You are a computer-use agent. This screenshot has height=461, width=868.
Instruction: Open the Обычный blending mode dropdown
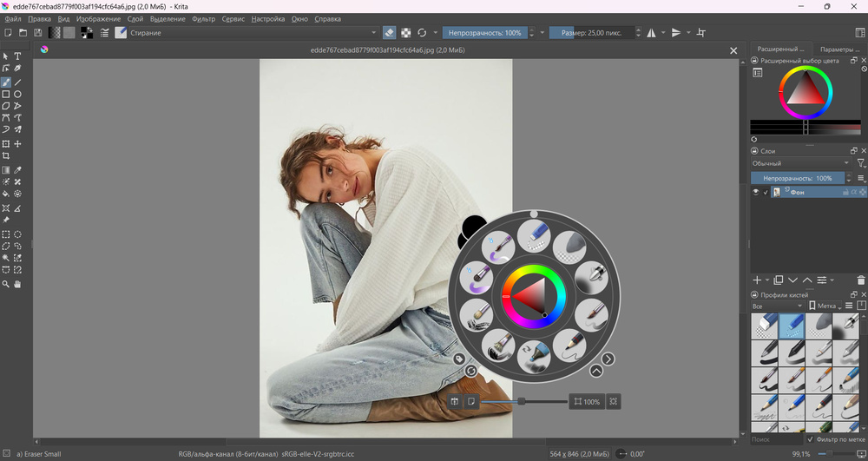(x=800, y=163)
